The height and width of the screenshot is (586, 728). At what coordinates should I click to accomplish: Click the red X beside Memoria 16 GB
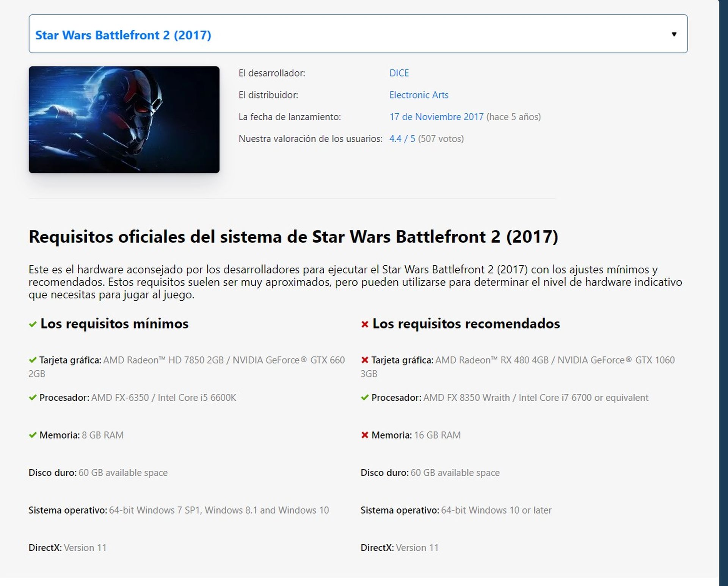pyautogui.click(x=365, y=435)
